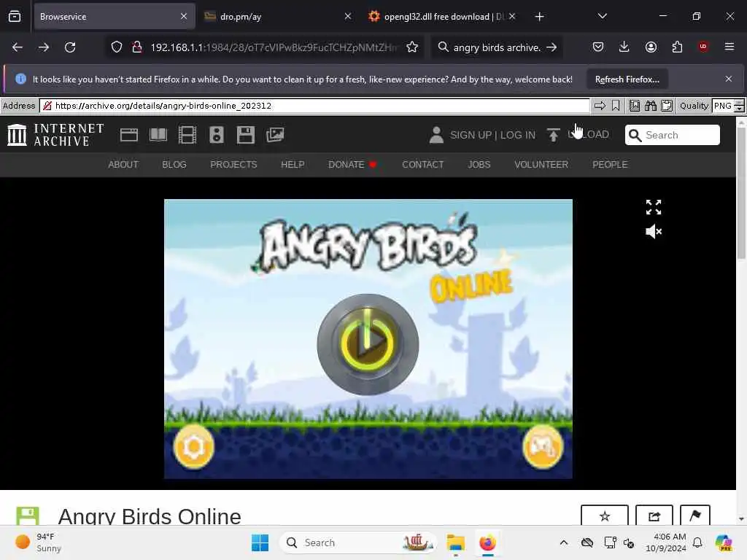Click the Browservice Address field
Screen dimensions: 747x560
[x=314, y=106]
